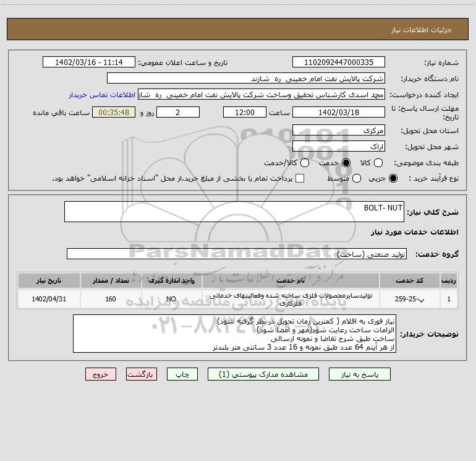This screenshot has height=461, width=476.
Task: Click the deadline time 12:00 field
Action: pyautogui.click(x=245, y=112)
